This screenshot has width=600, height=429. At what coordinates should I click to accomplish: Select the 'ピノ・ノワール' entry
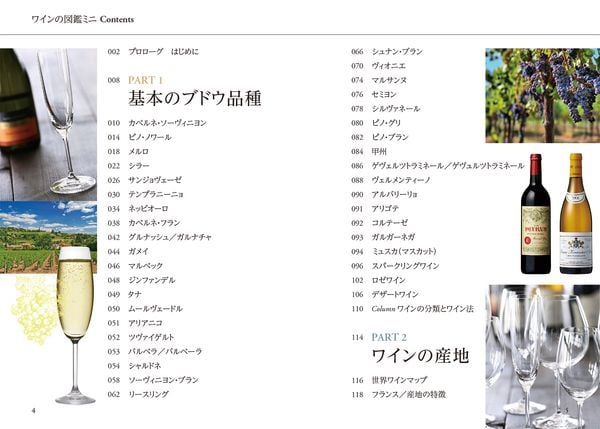tap(139, 137)
